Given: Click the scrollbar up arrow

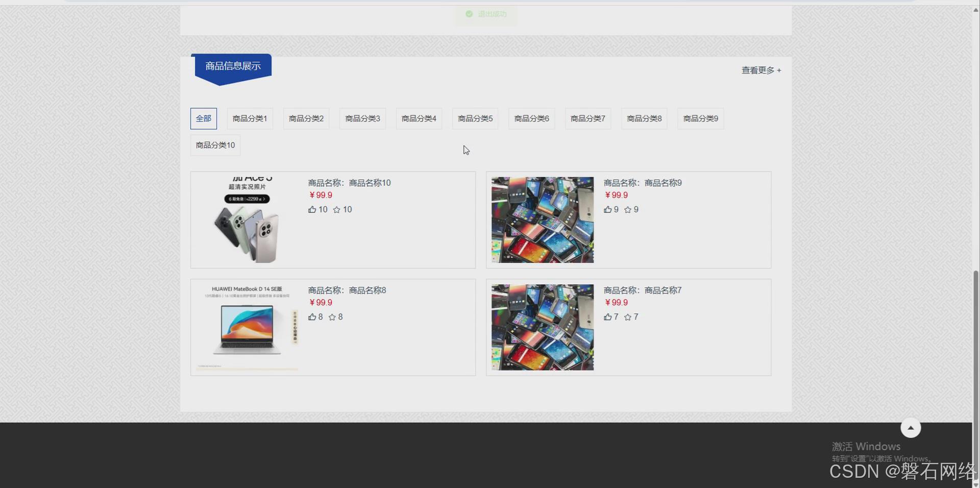Looking at the screenshot, I should [x=976, y=10].
